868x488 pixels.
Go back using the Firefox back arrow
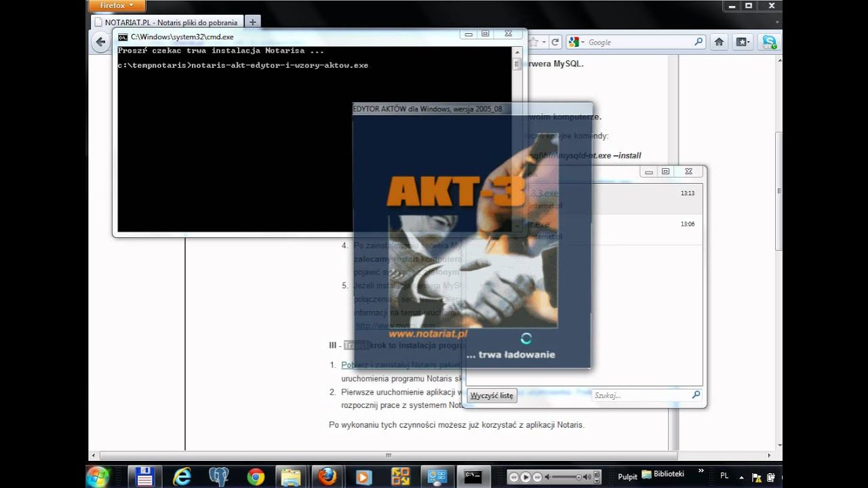click(101, 42)
